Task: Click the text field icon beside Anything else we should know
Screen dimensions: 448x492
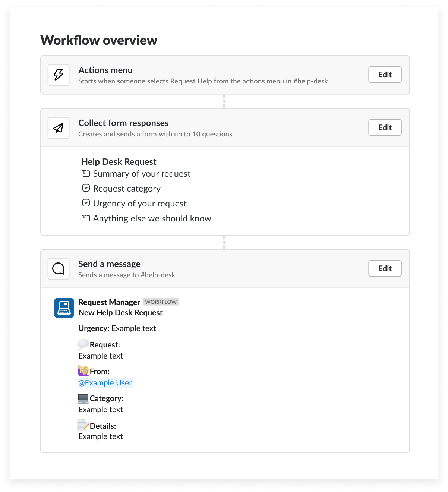Action: click(86, 218)
